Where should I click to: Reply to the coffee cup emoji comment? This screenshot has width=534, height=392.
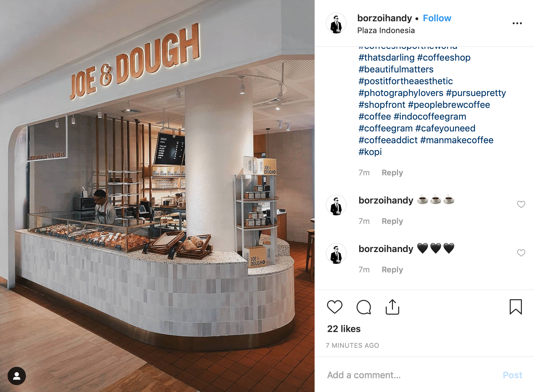392,221
